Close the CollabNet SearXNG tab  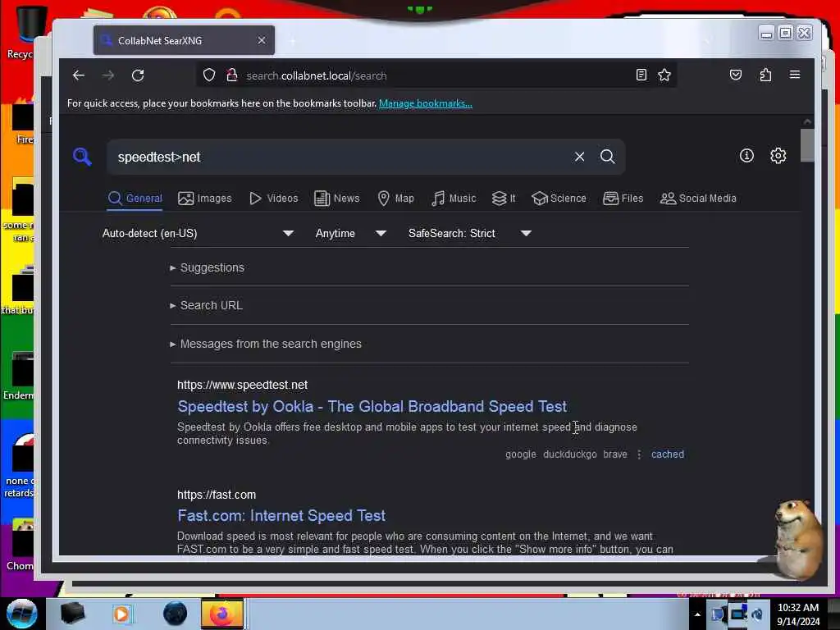pos(262,40)
